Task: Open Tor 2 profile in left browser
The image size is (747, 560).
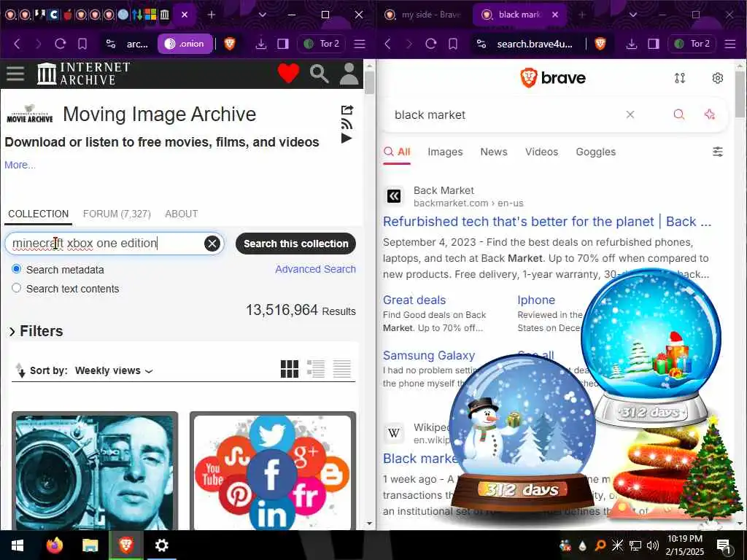Action: click(322, 44)
